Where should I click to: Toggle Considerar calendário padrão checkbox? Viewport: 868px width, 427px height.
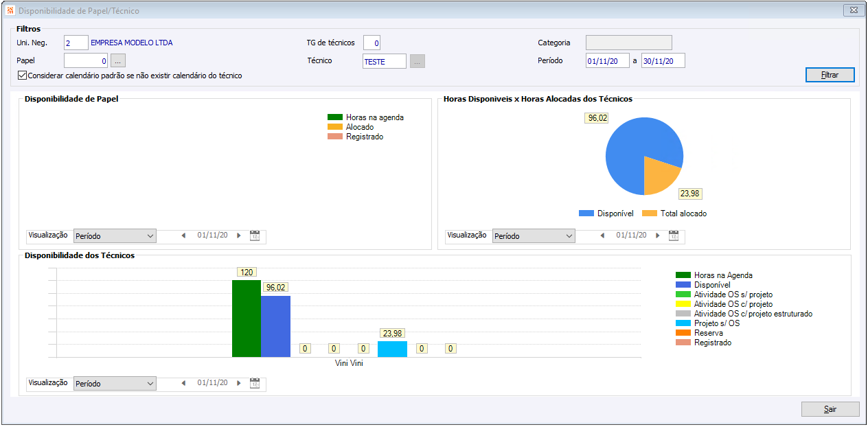[x=23, y=76]
